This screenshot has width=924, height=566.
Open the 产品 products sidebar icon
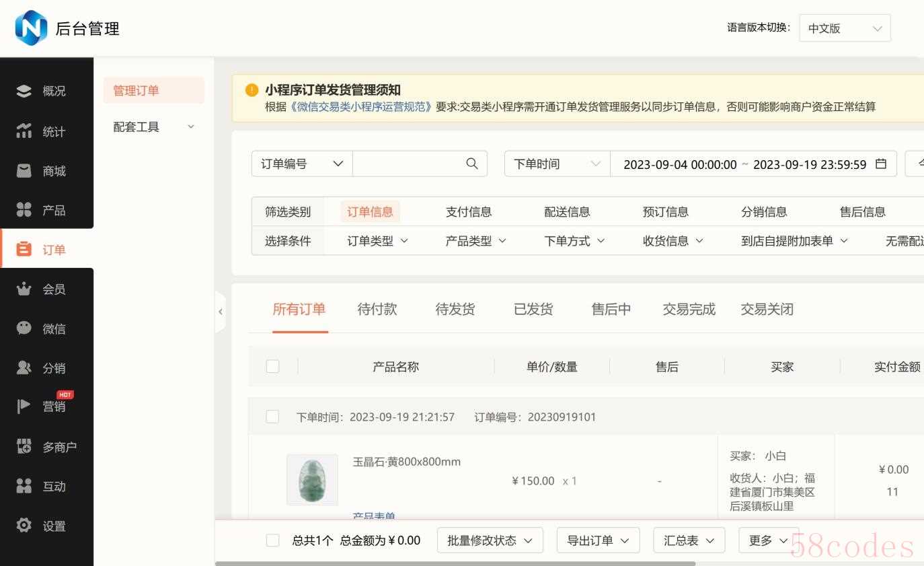click(24, 210)
